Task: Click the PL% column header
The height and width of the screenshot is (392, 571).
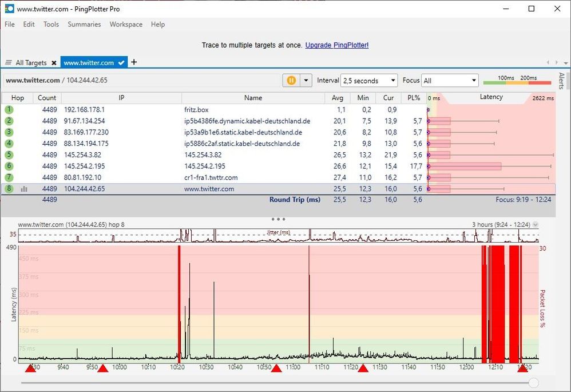Action: tap(414, 98)
